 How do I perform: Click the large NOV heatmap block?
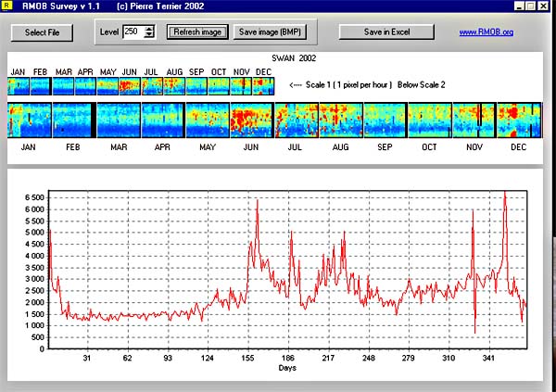(x=473, y=120)
